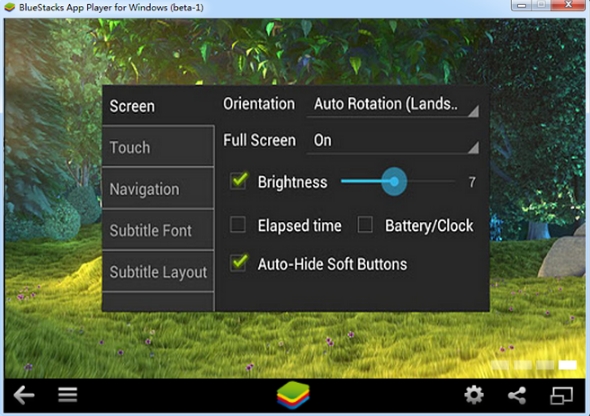Open the Subtitle Layout tab
This screenshot has width=590, height=416.
158,271
